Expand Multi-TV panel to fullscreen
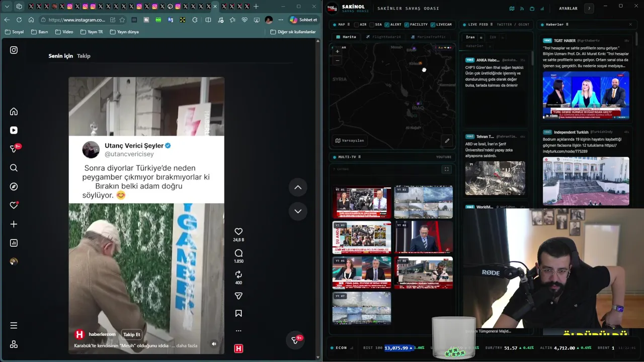Image resolution: width=644 pixels, height=362 pixels. point(446,169)
